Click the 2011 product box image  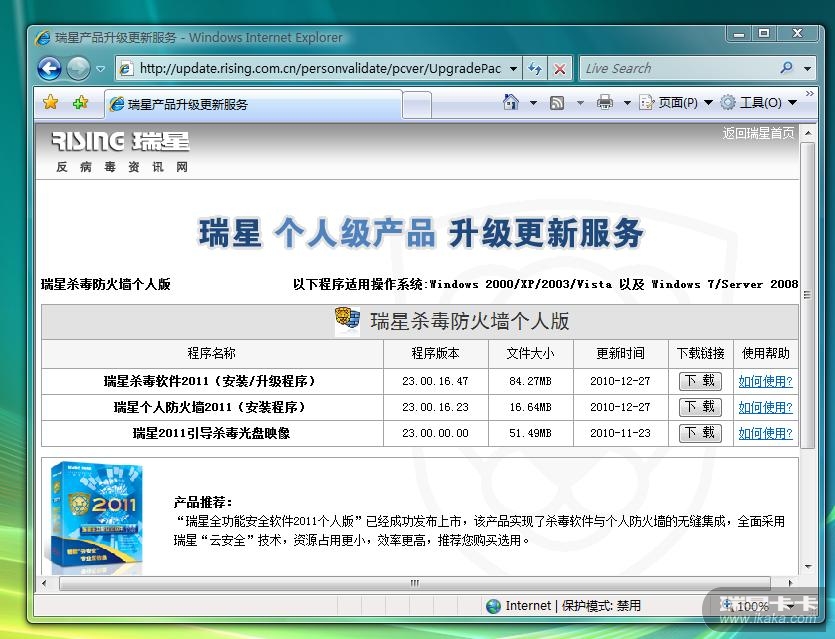click(x=97, y=518)
